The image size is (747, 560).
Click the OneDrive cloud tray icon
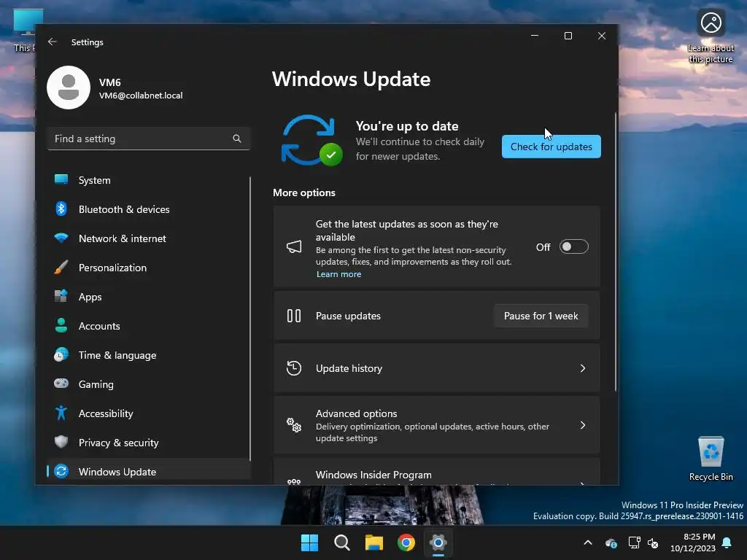[x=611, y=542]
